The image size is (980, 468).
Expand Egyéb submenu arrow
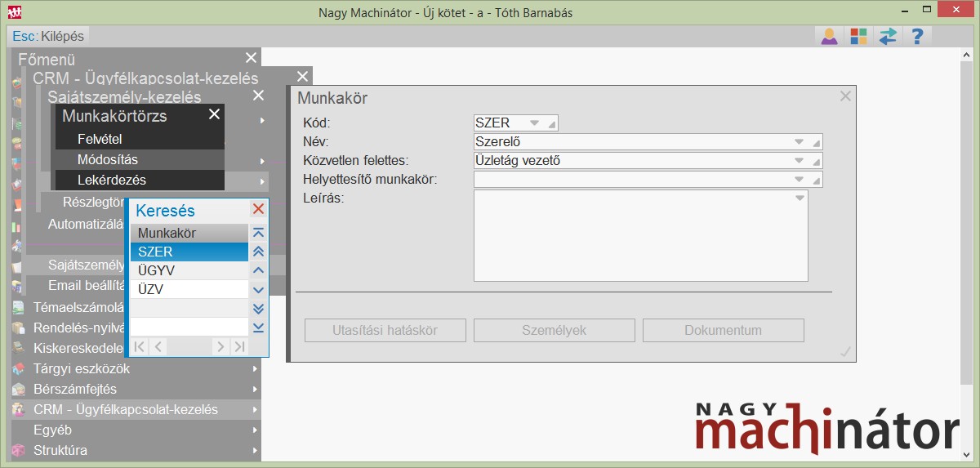pos(255,430)
